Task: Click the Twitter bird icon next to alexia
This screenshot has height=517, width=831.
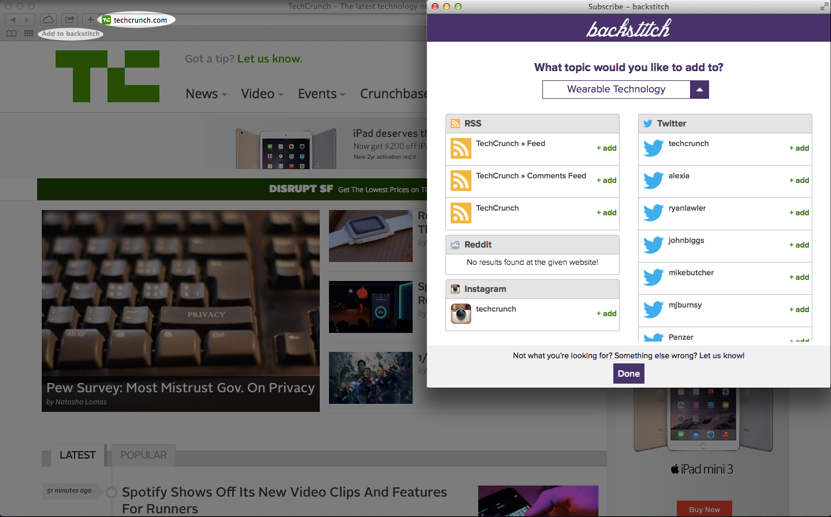Action: [x=653, y=180]
